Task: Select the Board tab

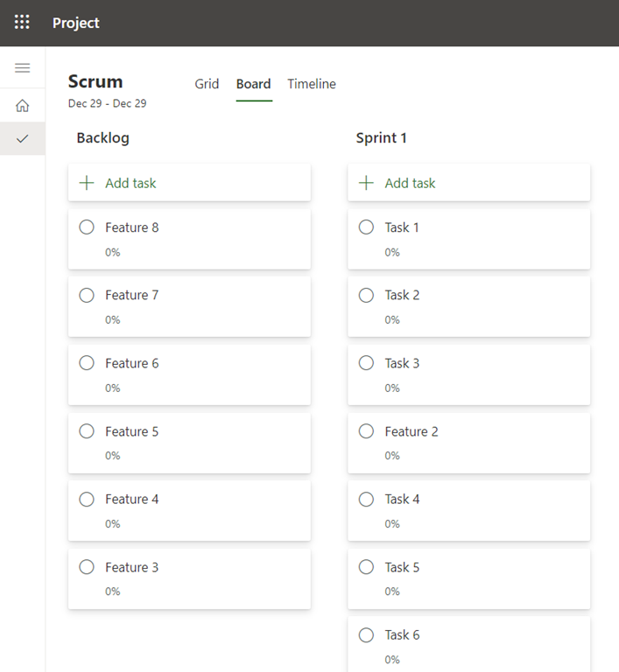Action: click(x=253, y=84)
